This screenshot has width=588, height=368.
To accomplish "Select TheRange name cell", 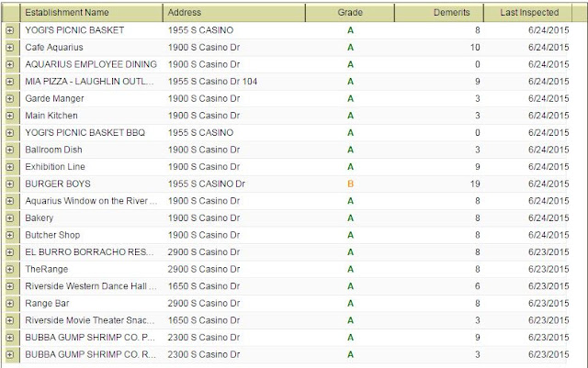I will (47, 269).
